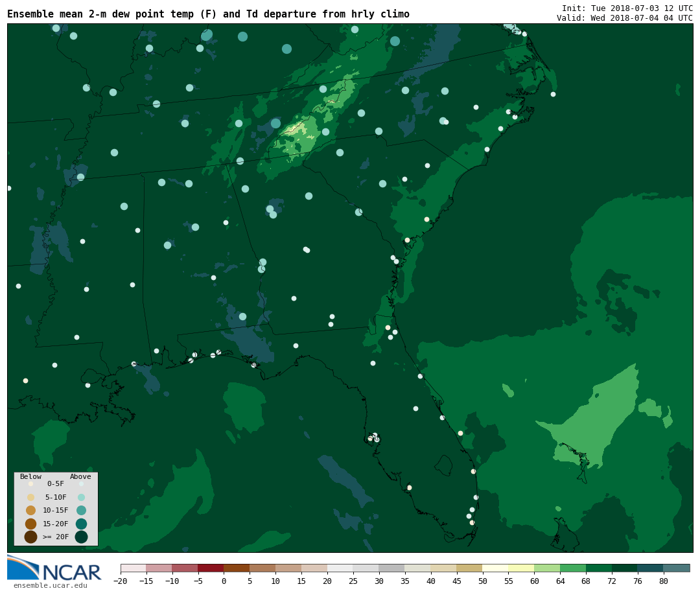This screenshot has width=700, height=593.
Task: Click the 15-20F above-normal dark teal legend dot
Action: (81, 524)
